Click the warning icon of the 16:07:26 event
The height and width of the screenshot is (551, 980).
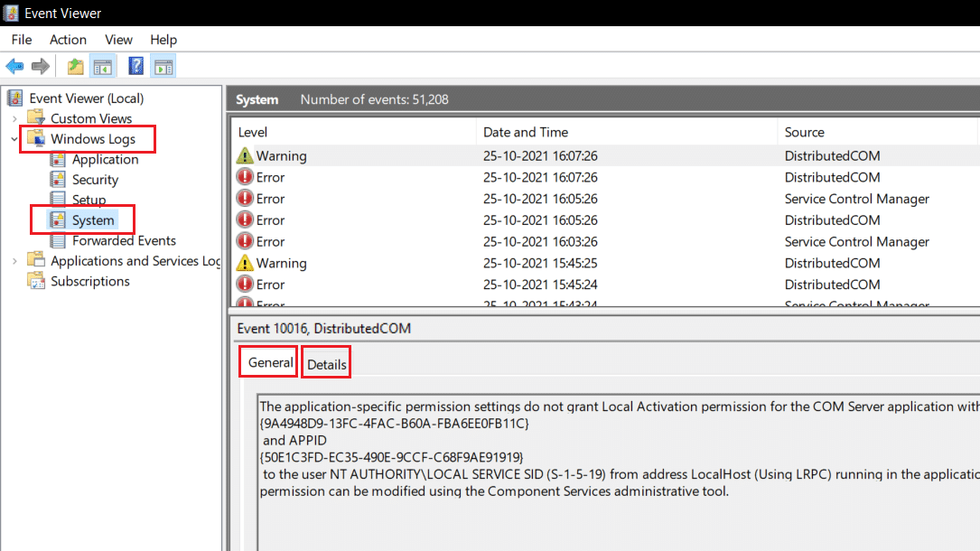pyautogui.click(x=245, y=155)
